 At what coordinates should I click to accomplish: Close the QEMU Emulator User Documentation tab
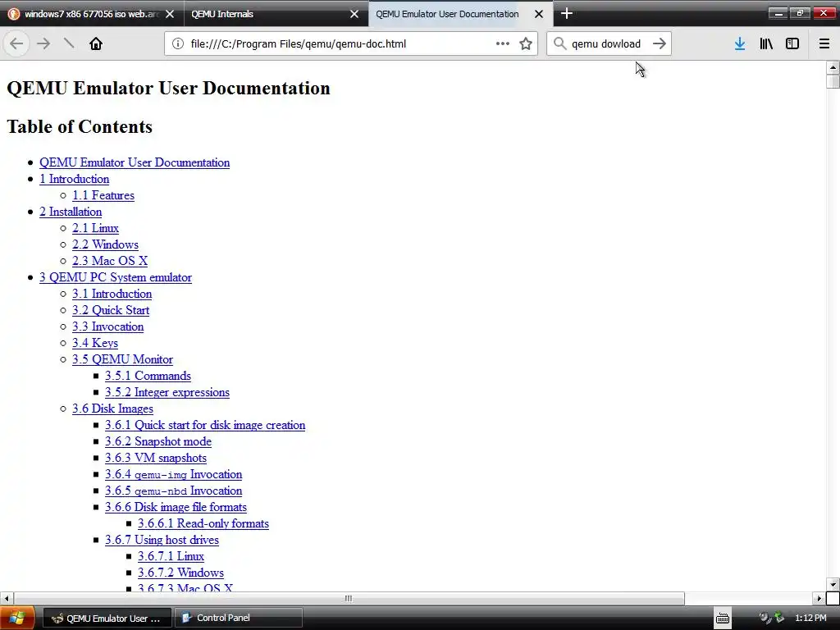click(x=539, y=14)
